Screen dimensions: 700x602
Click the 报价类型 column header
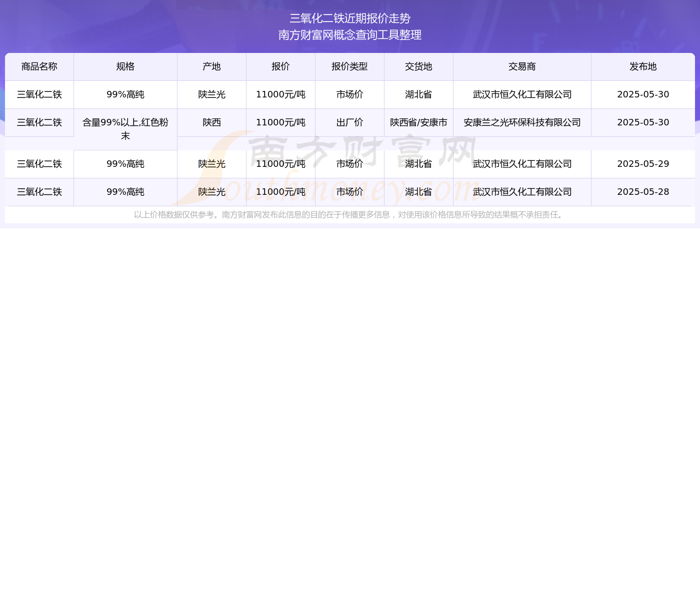(x=350, y=66)
